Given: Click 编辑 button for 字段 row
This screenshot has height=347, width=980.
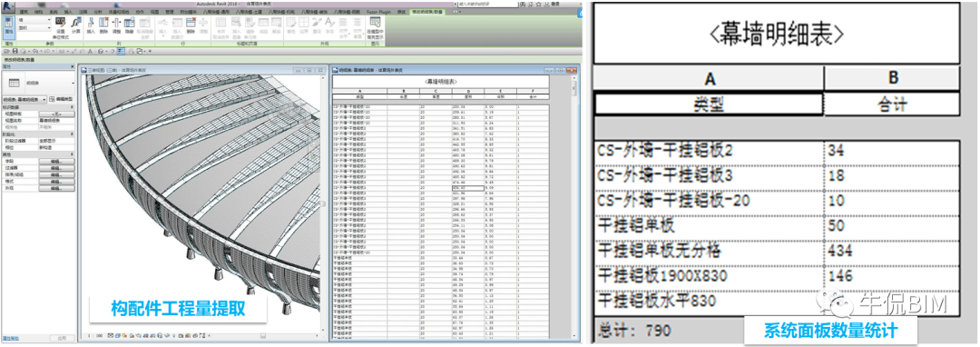Looking at the screenshot, I should click(x=56, y=162).
